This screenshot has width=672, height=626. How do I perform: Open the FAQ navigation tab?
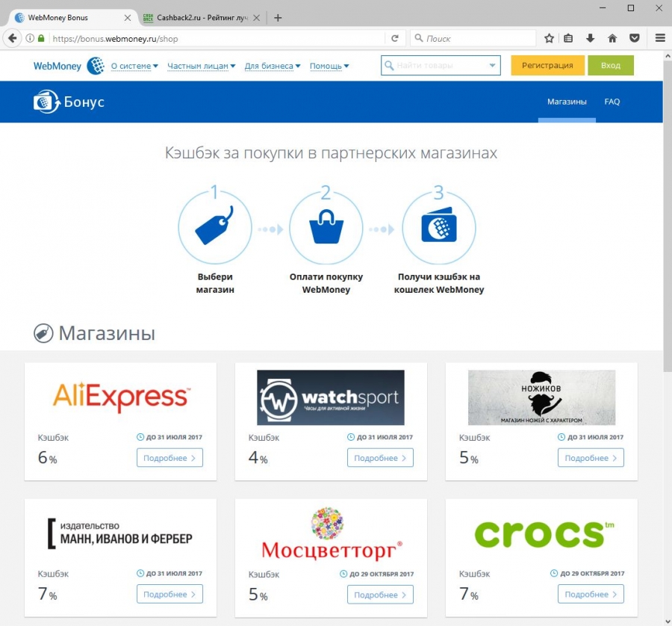click(612, 102)
